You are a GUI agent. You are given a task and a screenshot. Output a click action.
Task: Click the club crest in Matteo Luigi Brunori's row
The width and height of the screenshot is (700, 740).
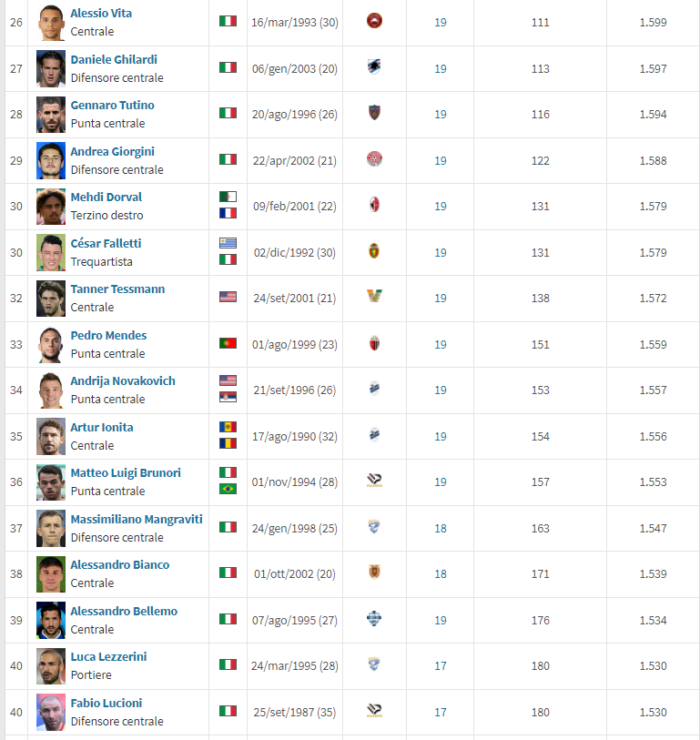tap(374, 482)
